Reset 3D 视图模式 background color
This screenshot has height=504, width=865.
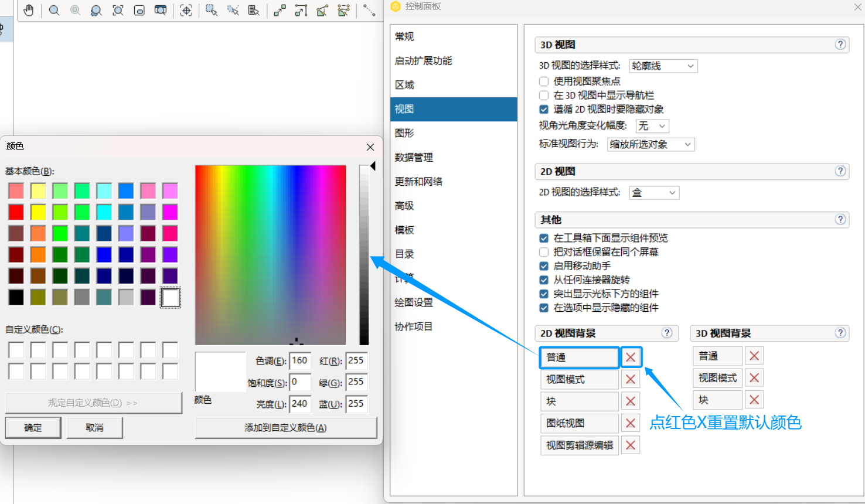754,378
